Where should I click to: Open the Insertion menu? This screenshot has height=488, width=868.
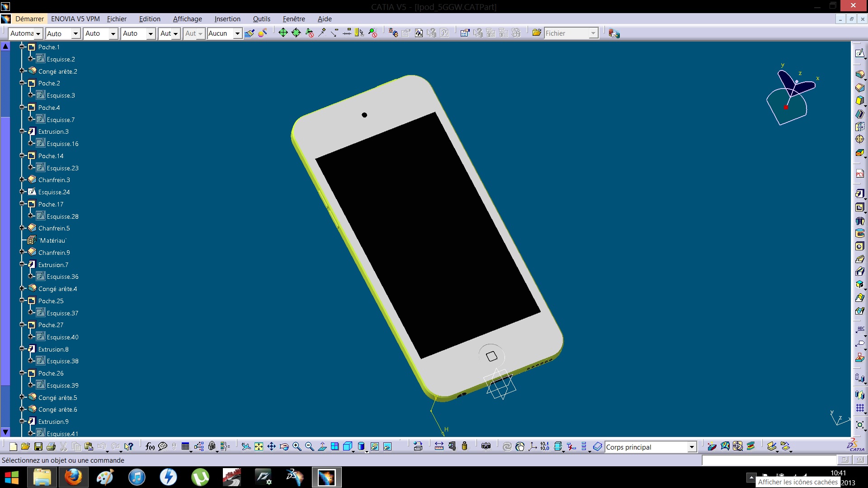227,19
